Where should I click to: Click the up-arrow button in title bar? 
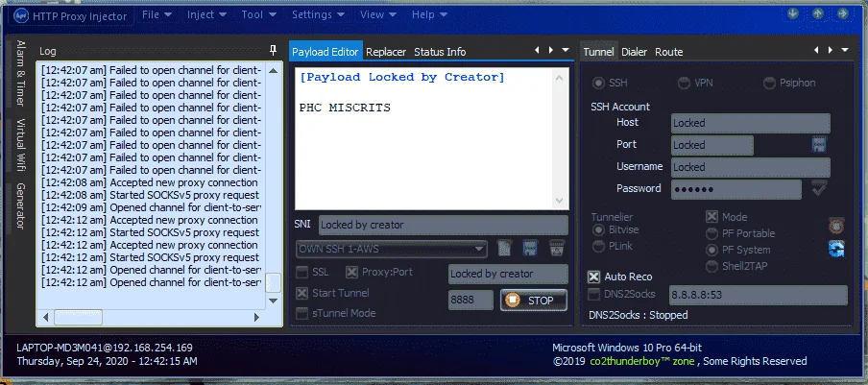point(818,13)
